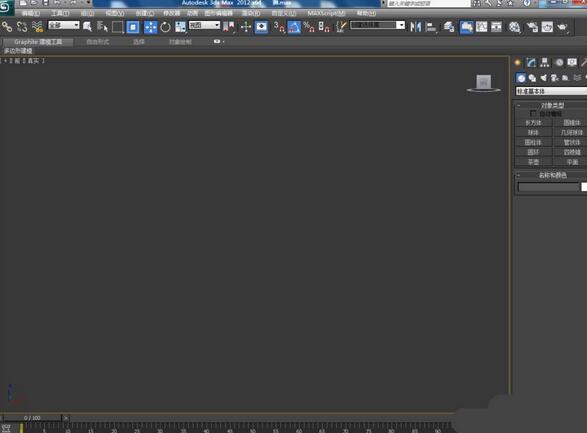This screenshot has height=433, width=587.
Task: Toggle the 3D Snaps icon
Action: point(279,27)
